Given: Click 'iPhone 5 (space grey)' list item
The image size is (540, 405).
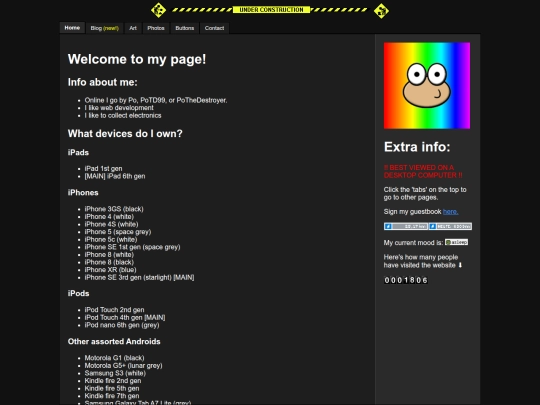Looking at the screenshot, I should point(118,232).
